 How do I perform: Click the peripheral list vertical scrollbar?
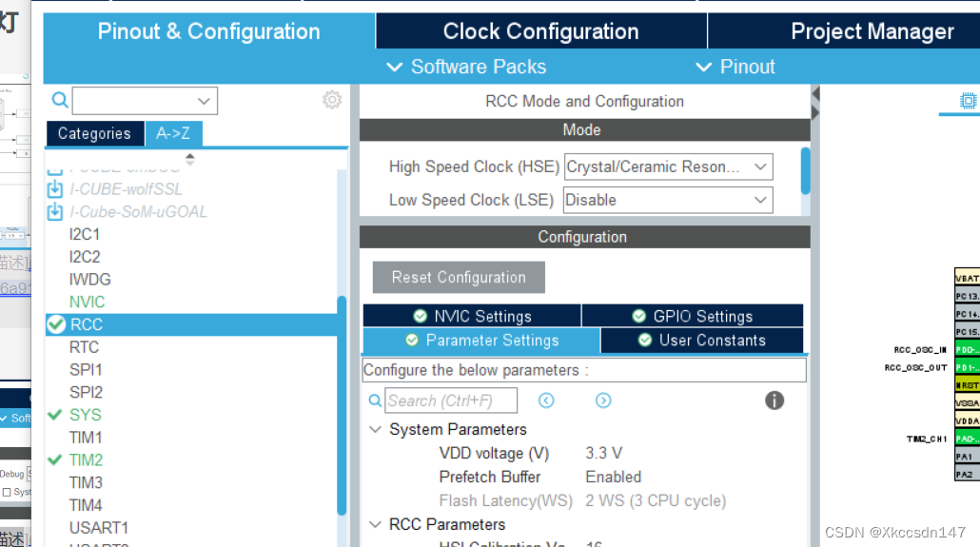(342, 405)
